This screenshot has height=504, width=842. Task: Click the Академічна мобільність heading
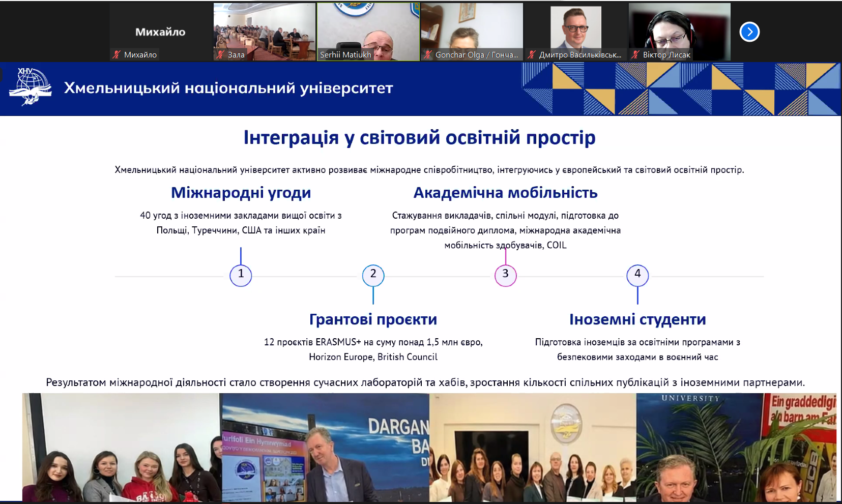pos(505,193)
